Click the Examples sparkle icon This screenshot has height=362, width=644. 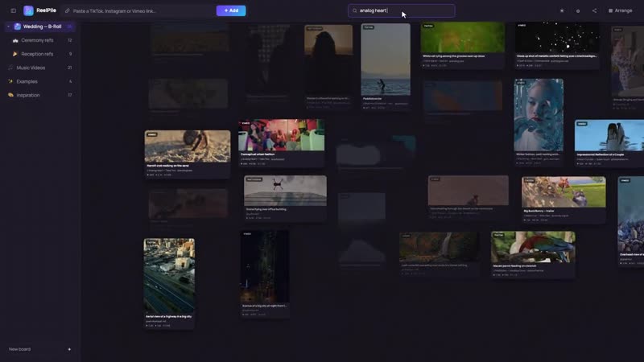pyautogui.click(x=10, y=81)
